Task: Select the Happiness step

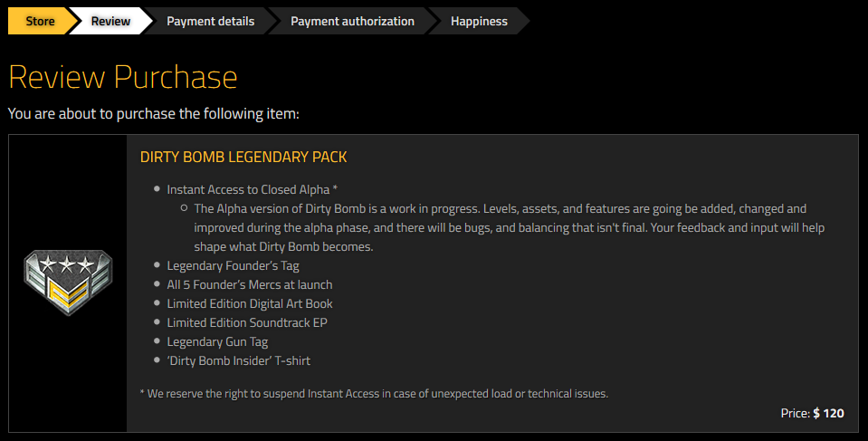Action: pos(479,21)
